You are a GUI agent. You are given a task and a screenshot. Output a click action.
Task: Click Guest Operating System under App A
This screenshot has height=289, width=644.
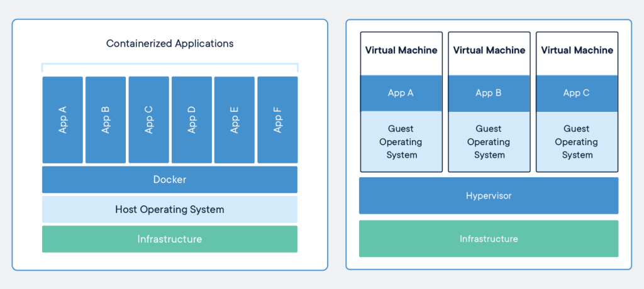coord(401,141)
